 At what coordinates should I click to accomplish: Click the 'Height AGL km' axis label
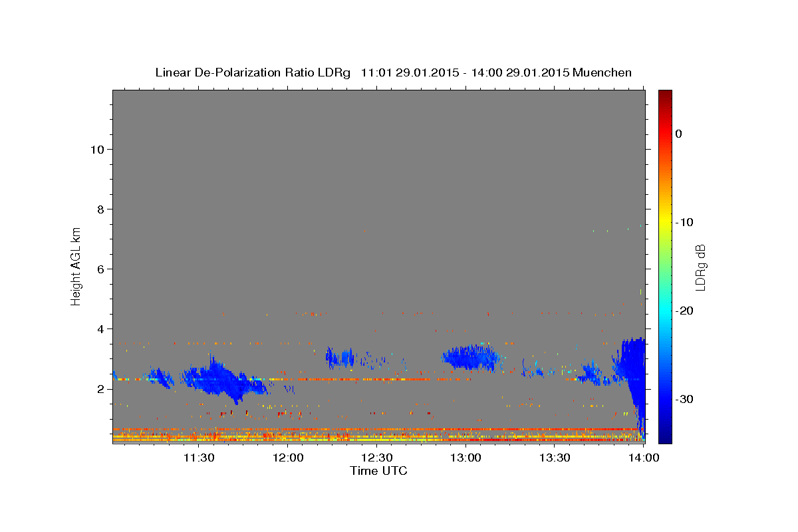[76, 265]
